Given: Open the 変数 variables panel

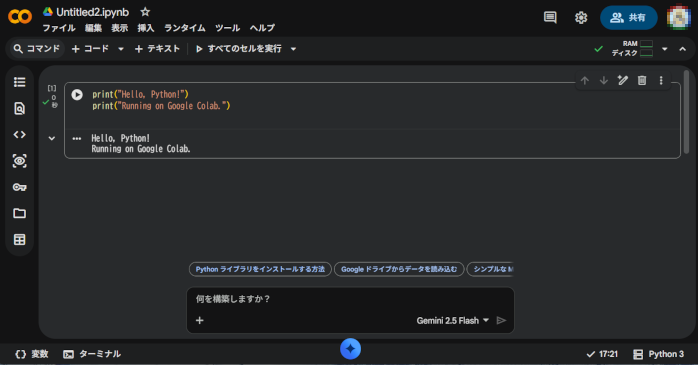Looking at the screenshot, I should (x=32, y=354).
